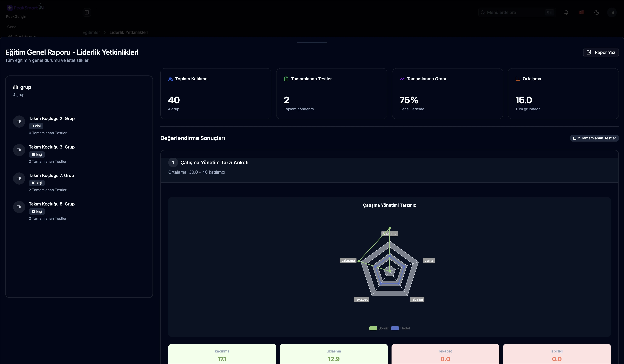
Task: Open the Turkish flag language selector
Action: [582, 12]
